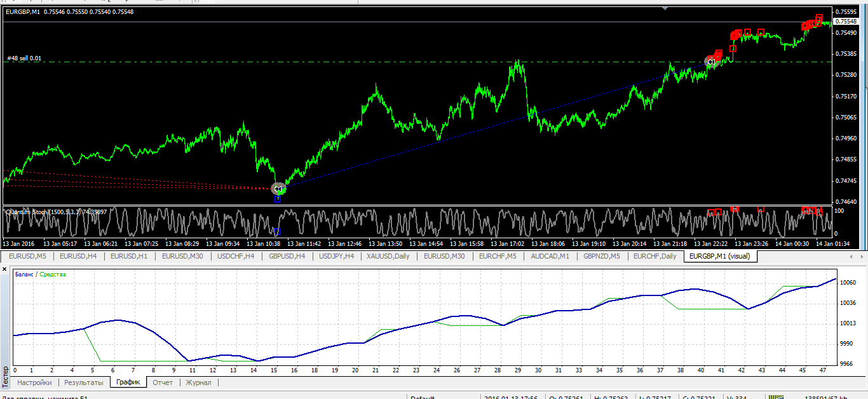Open the tester Отчет tab
The height and width of the screenshot is (399, 868).
[x=163, y=382]
